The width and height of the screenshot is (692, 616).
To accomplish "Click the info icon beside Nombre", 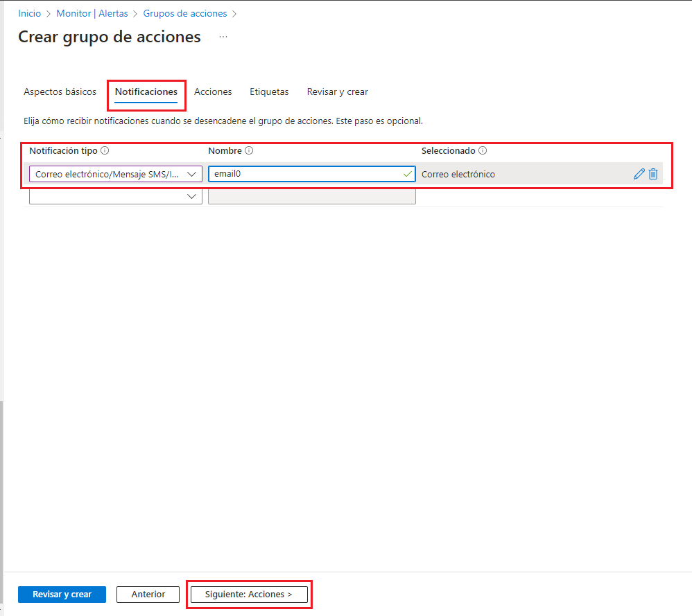I will pos(248,150).
